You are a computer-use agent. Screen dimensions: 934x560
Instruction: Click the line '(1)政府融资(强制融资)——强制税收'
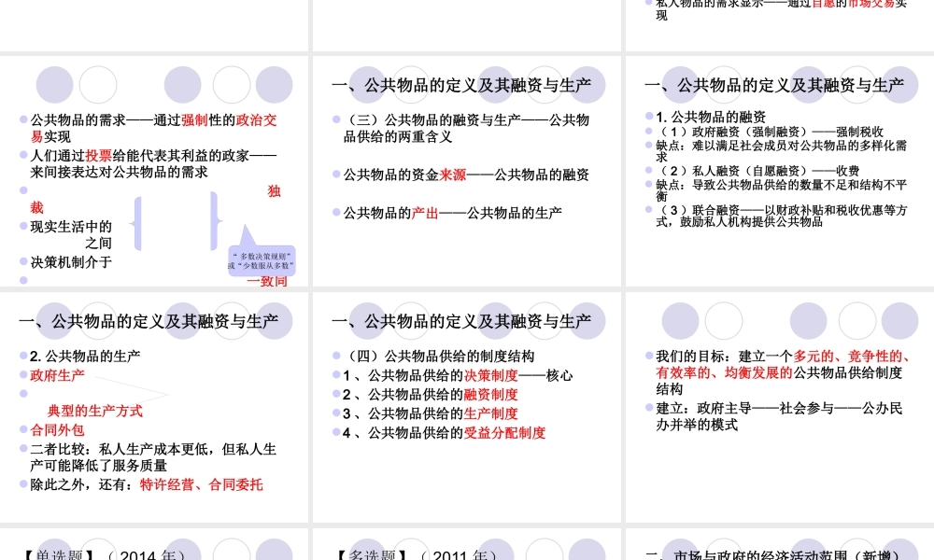[770, 132]
